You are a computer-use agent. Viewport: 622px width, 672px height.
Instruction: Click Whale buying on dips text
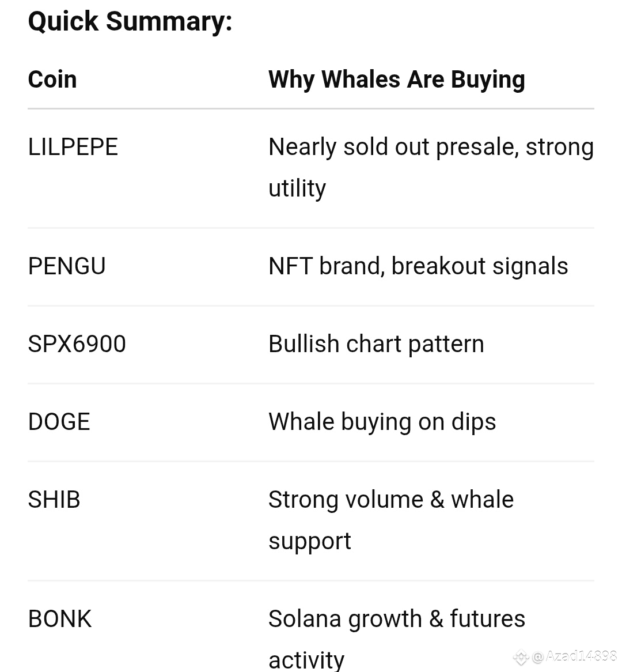[382, 422]
